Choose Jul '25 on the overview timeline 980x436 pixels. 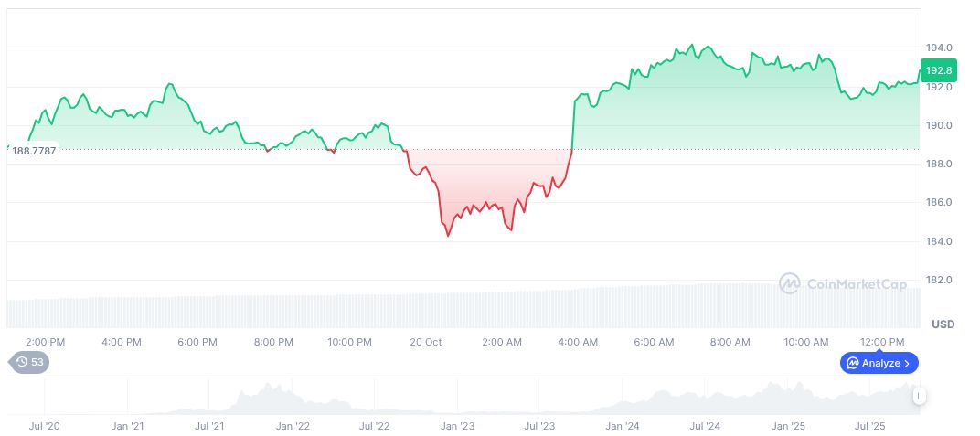869,426
